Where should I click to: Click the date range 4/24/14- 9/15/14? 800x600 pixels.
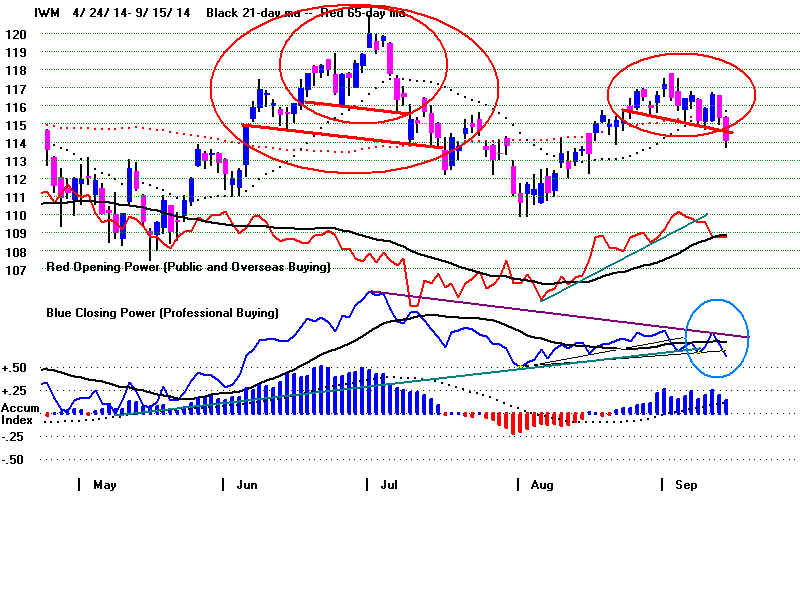(x=132, y=13)
